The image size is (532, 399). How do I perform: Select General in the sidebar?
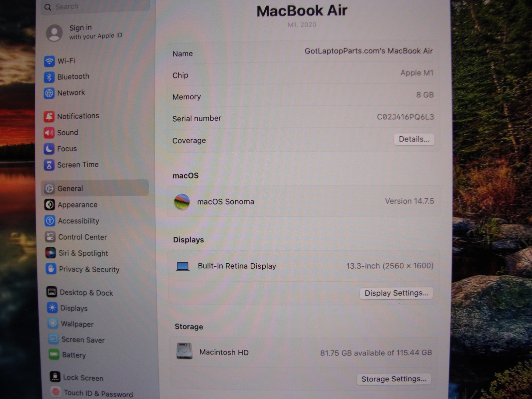70,189
